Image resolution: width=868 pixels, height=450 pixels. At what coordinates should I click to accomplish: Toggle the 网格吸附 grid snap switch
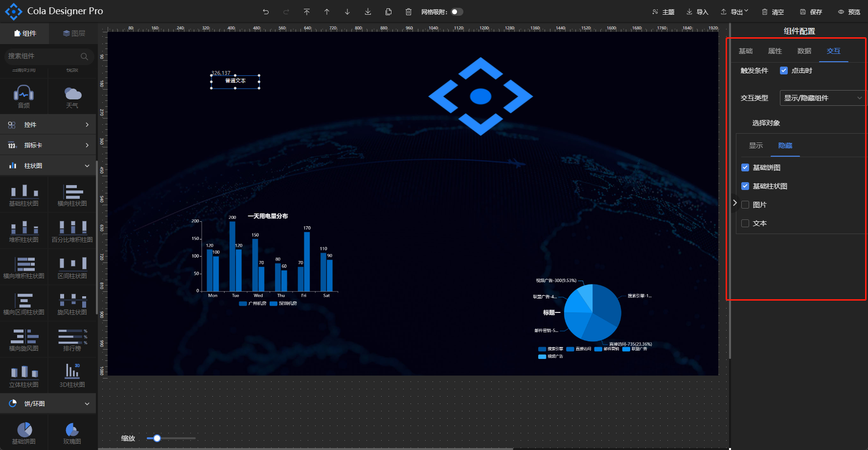[x=457, y=12]
